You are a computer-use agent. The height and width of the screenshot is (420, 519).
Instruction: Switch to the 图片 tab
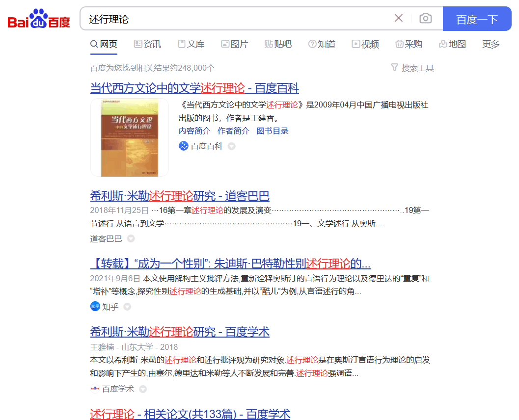(x=234, y=44)
